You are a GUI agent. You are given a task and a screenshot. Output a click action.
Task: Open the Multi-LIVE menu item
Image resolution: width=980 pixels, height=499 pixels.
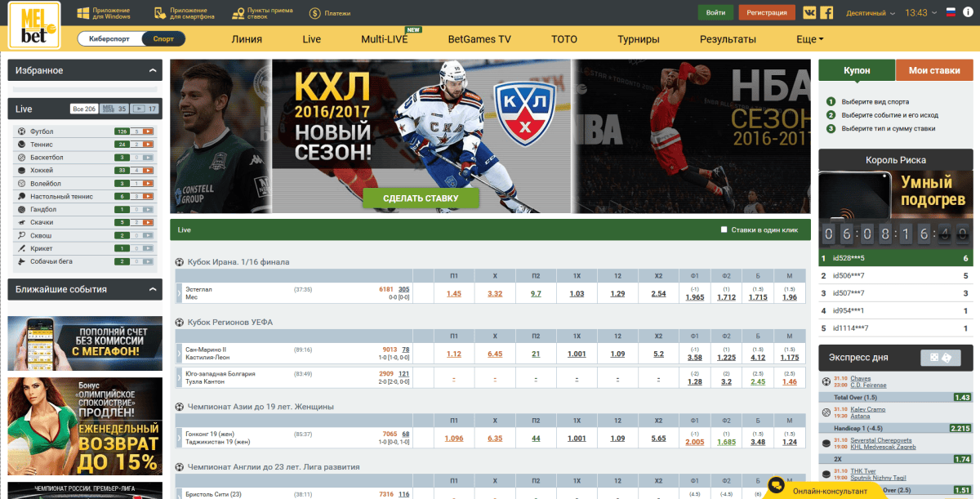[385, 39]
